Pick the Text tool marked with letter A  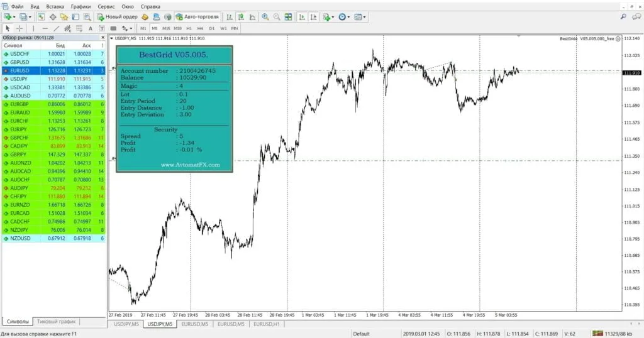(x=91, y=28)
